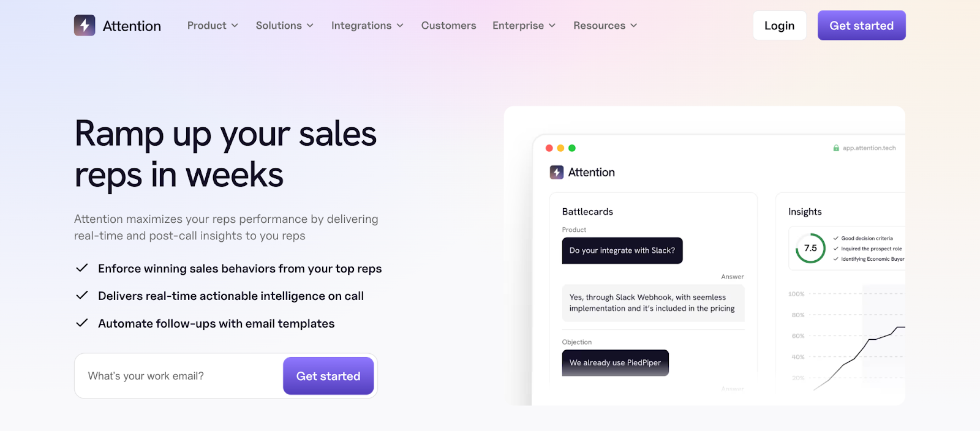Viewport: 980px width, 431px height.
Task: Go to the Customers page
Action: [448, 26]
